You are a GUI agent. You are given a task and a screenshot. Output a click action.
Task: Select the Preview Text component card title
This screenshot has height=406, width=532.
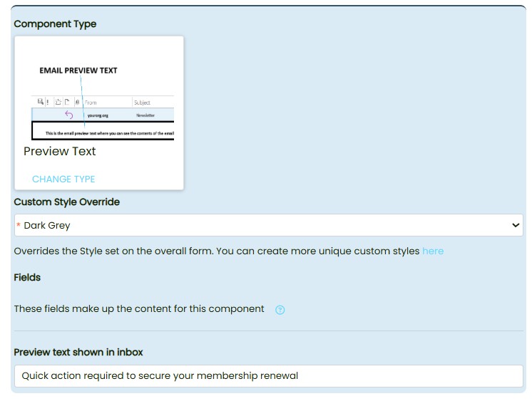click(x=60, y=151)
